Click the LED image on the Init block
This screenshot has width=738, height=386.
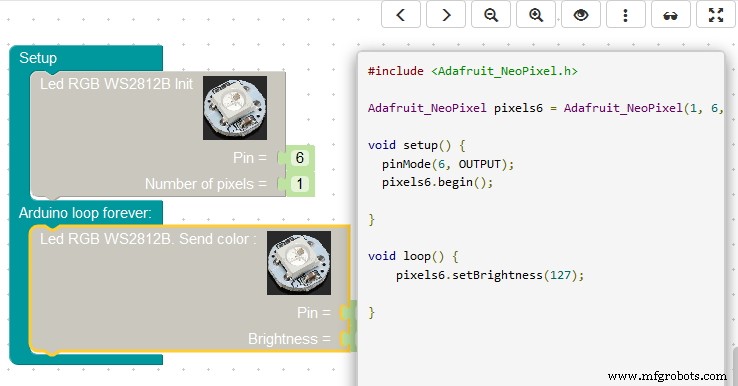tap(235, 108)
